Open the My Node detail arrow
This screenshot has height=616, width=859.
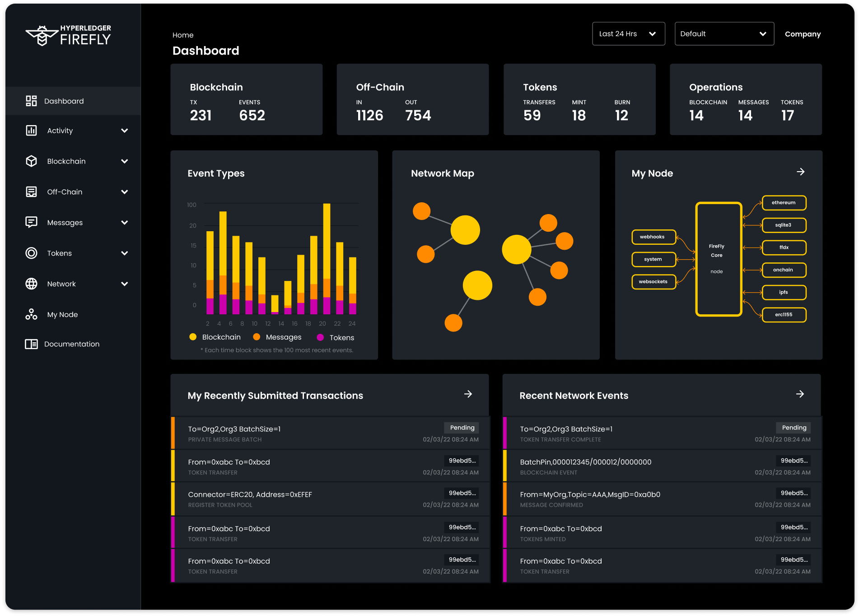coord(800,172)
